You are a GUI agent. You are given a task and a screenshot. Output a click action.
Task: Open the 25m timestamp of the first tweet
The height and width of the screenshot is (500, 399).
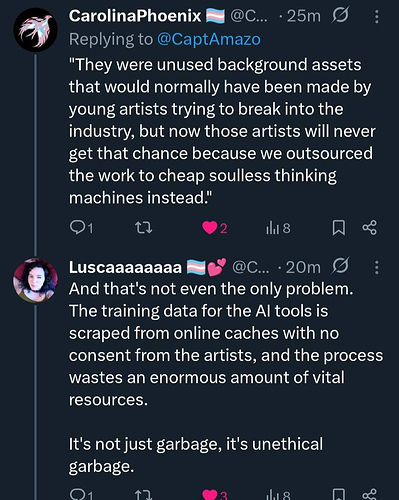pos(303,16)
